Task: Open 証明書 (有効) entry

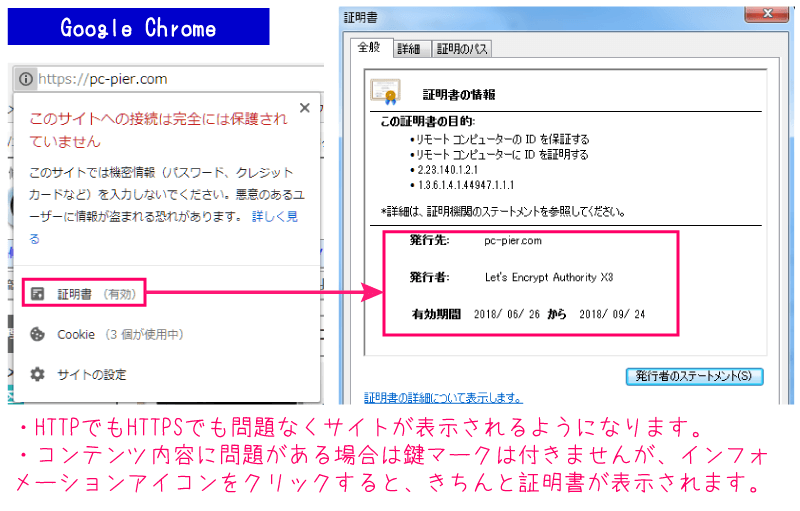Action: [x=84, y=293]
